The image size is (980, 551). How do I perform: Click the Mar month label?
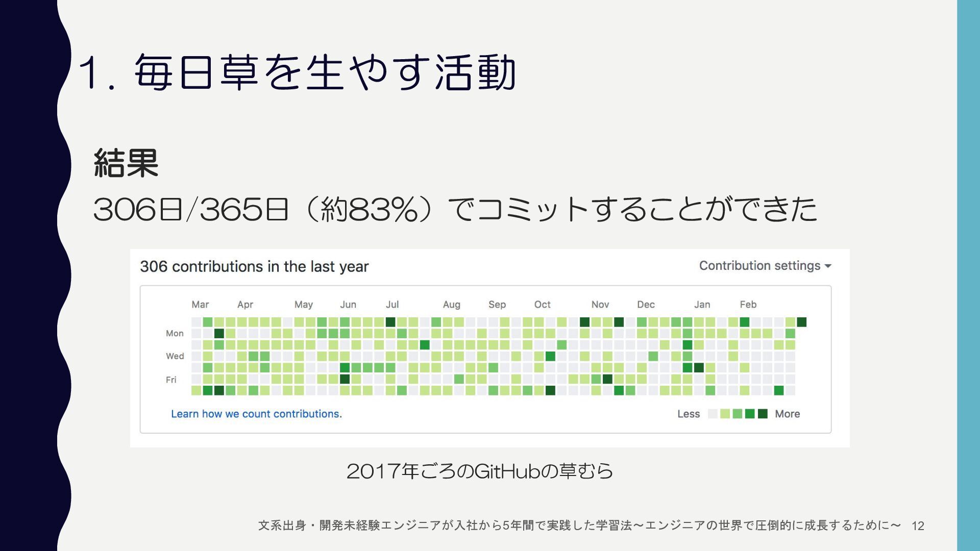pyautogui.click(x=200, y=305)
